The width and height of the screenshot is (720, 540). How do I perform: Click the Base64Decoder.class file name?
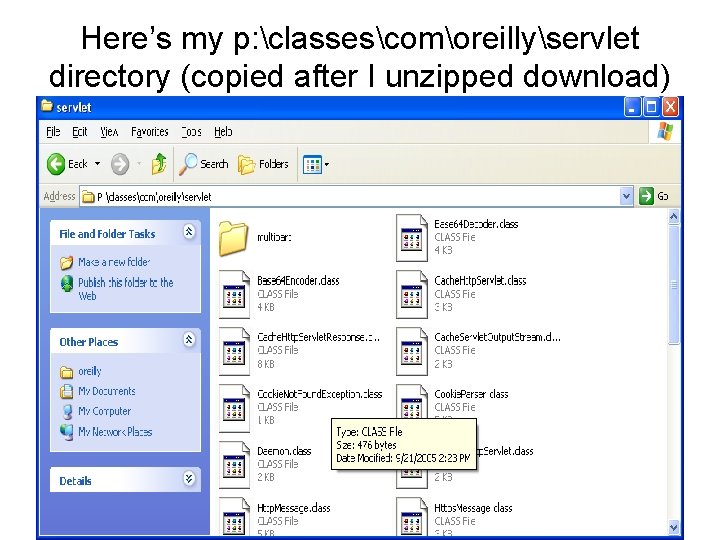[476, 224]
